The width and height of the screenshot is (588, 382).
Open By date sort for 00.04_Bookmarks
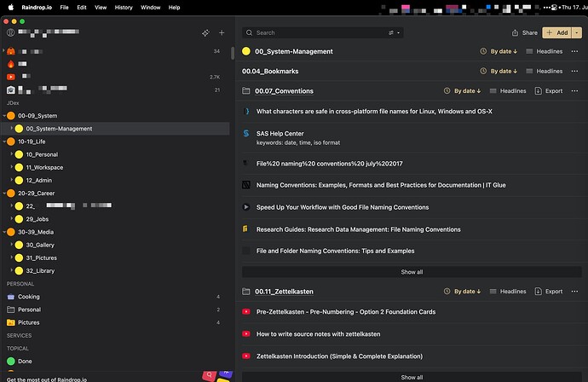tap(499, 72)
